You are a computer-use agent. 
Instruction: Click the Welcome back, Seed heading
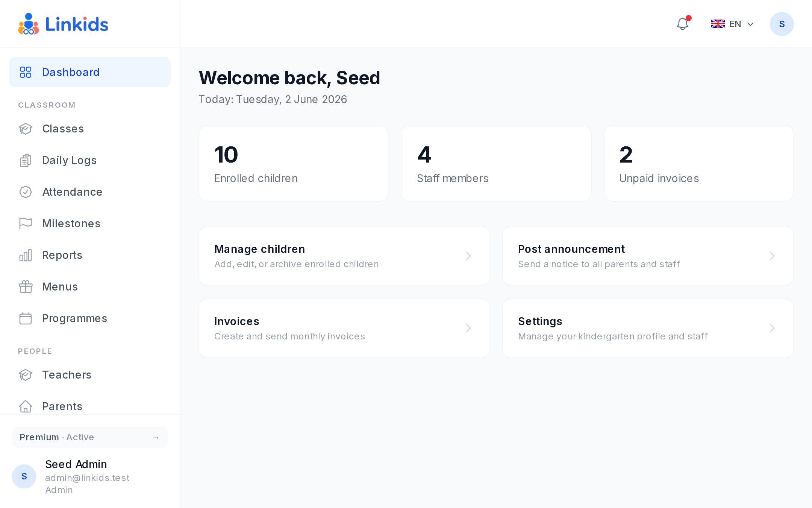[x=289, y=78]
